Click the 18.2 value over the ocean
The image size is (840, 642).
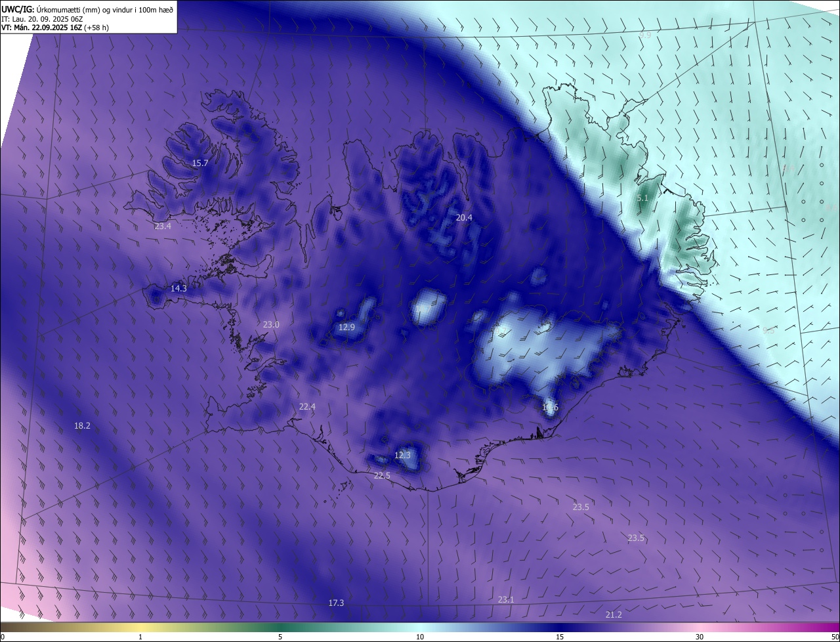point(82,425)
